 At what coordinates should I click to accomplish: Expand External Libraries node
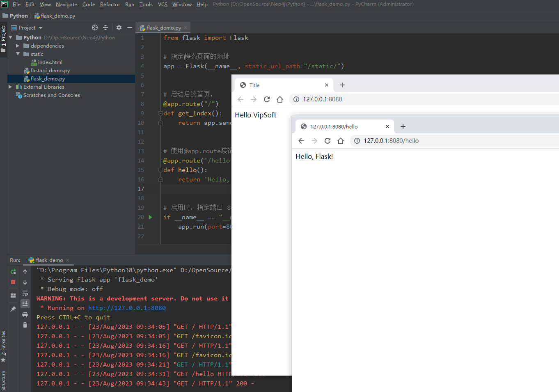coord(10,87)
